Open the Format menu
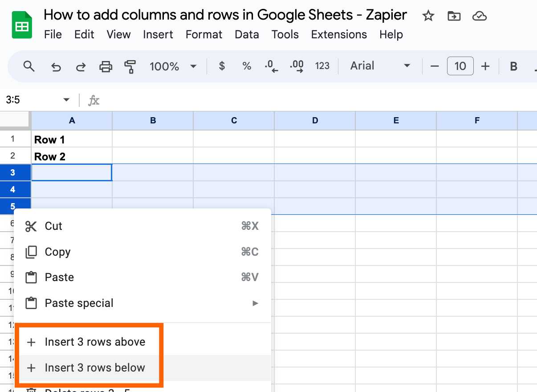The image size is (537, 392). (x=204, y=35)
